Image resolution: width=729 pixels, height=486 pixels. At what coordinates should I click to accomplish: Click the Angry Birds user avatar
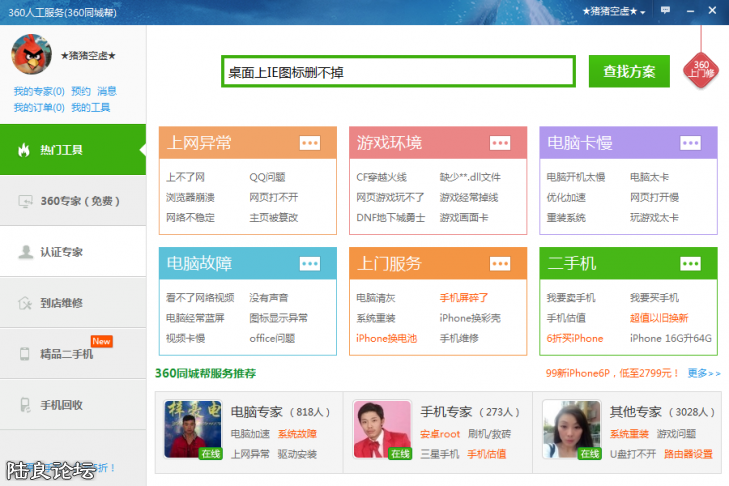(32, 54)
